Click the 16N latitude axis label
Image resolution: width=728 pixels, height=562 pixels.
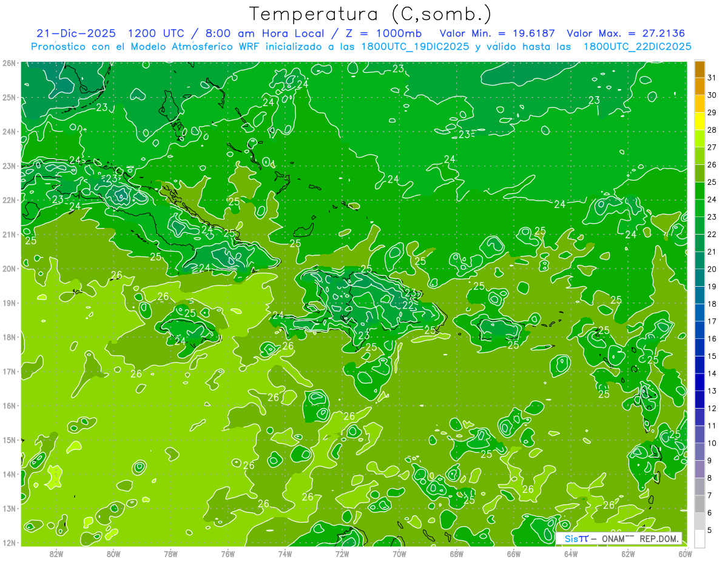8,406
